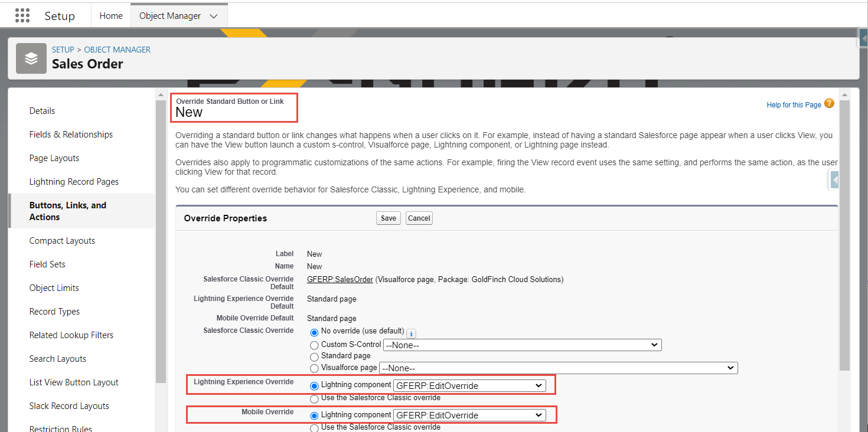Open Lightning Experience Override component dropdown
The height and width of the screenshot is (432, 868).
[x=469, y=385]
